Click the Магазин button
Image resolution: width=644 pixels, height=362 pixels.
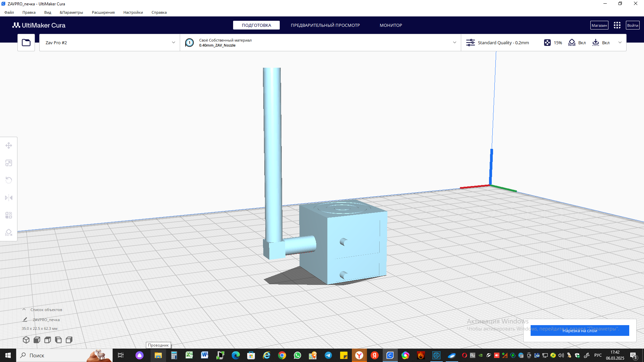coord(599,25)
